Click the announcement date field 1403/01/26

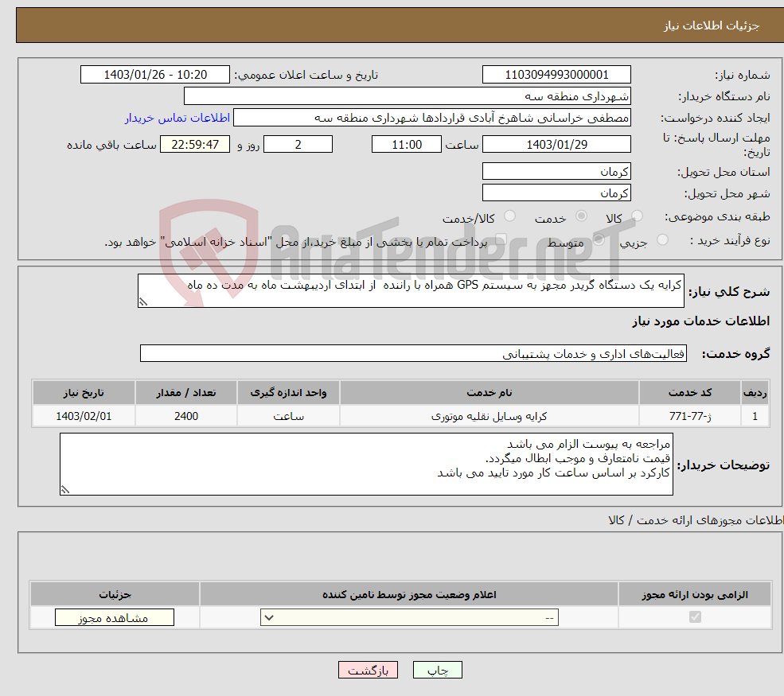tap(155, 75)
